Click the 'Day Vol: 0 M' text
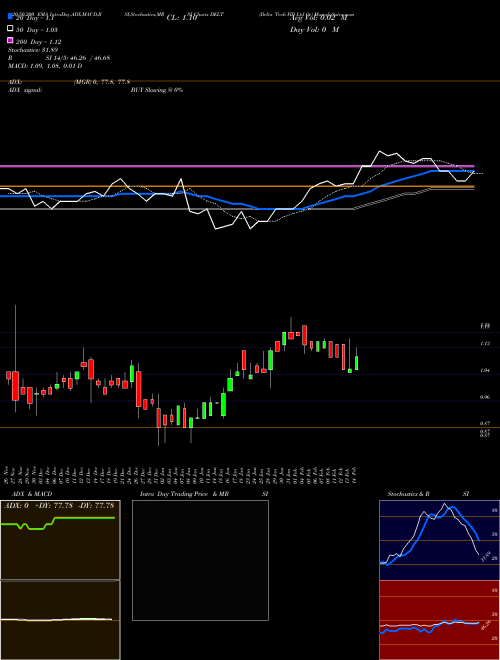This screenshot has height=660, width=500. point(314,30)
